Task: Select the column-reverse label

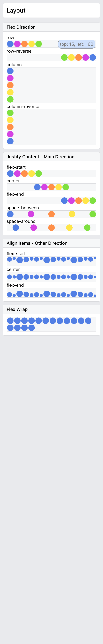Action: coord(23,106)
